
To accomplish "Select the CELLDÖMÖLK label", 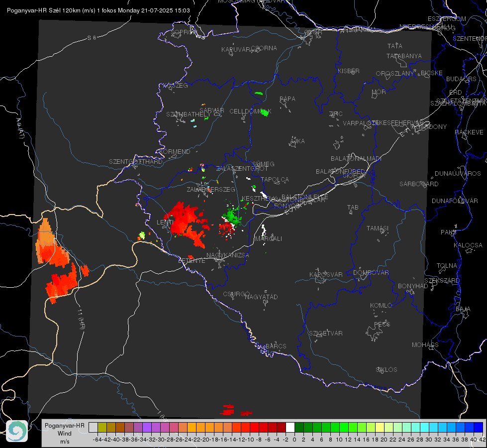I will [250, 112].
